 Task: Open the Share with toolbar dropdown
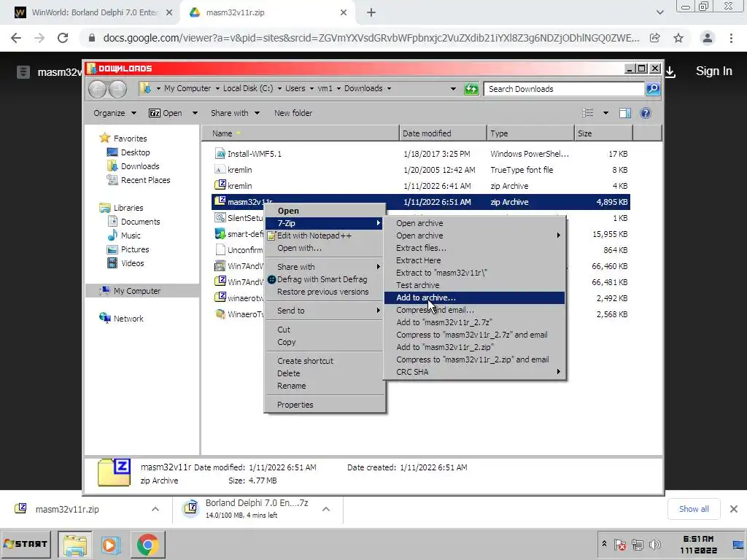click(236, 113)
